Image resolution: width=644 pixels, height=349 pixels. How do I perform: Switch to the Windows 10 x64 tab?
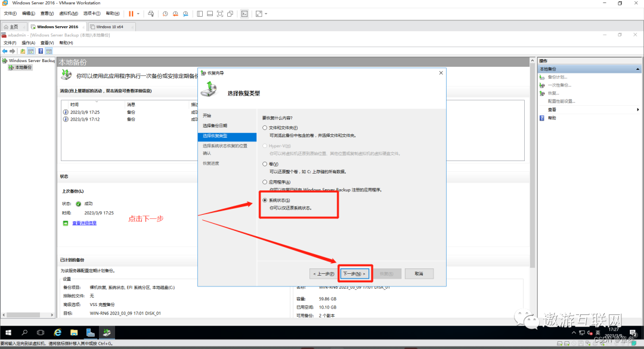[112, 27]
